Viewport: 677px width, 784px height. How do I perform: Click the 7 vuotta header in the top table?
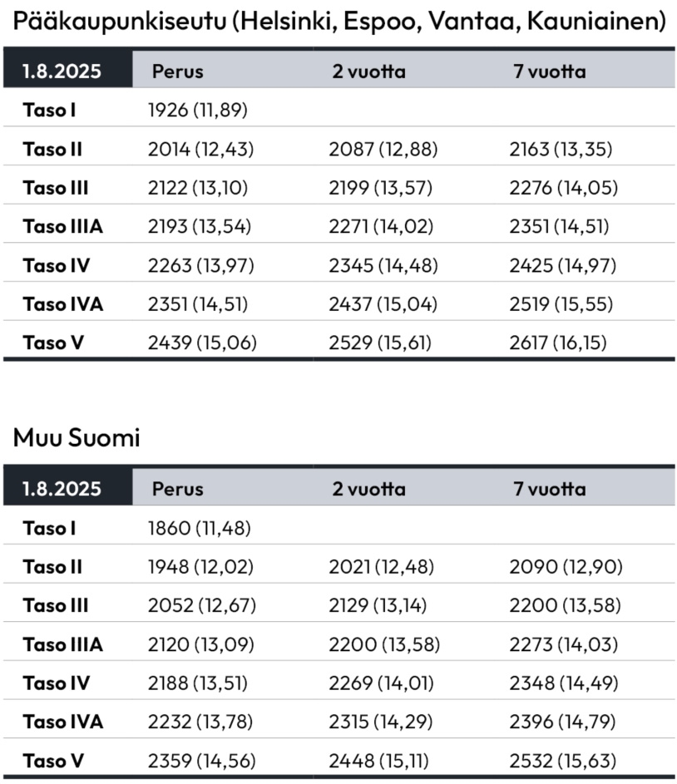click(550, 71)
